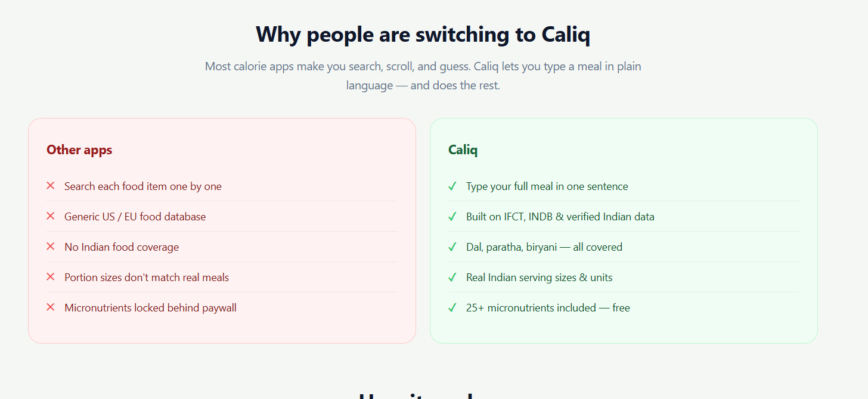Click the green "Caliq" card heading

463,150
